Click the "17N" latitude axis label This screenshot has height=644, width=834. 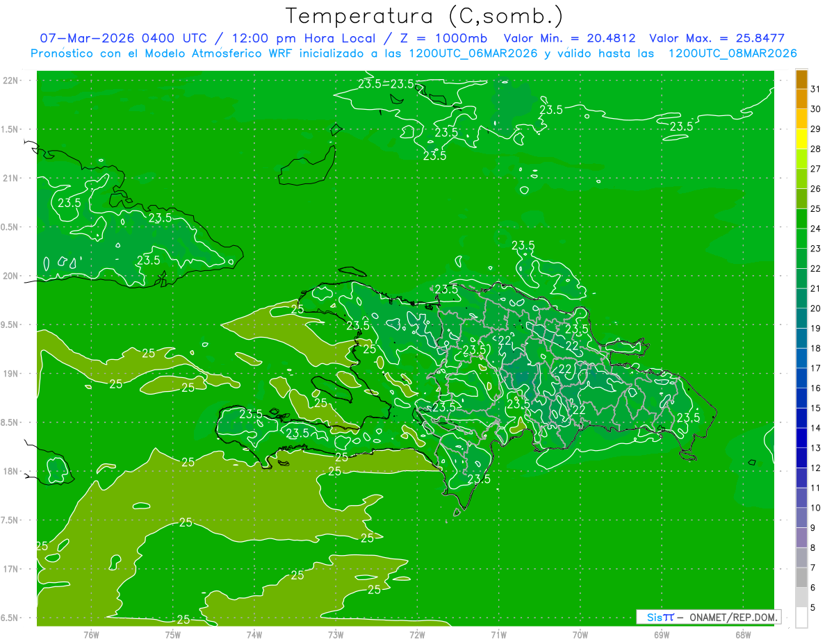coord(12,569)
